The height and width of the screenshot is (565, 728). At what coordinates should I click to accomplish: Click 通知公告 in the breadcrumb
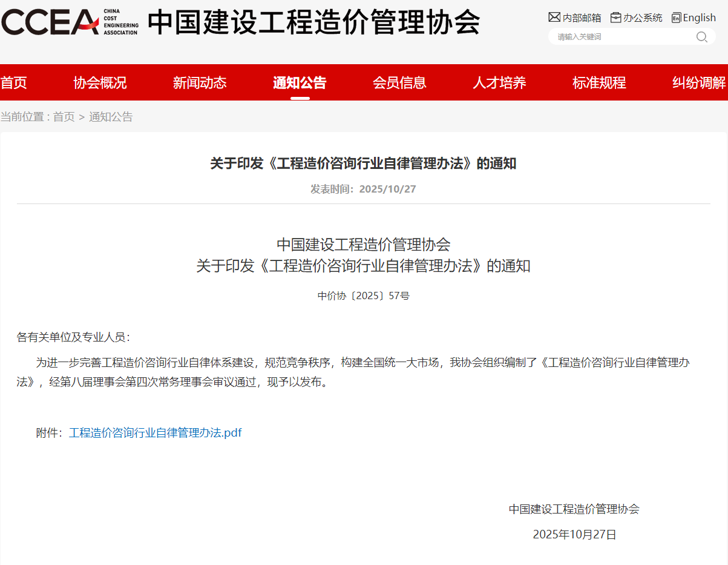click(111, 117)
